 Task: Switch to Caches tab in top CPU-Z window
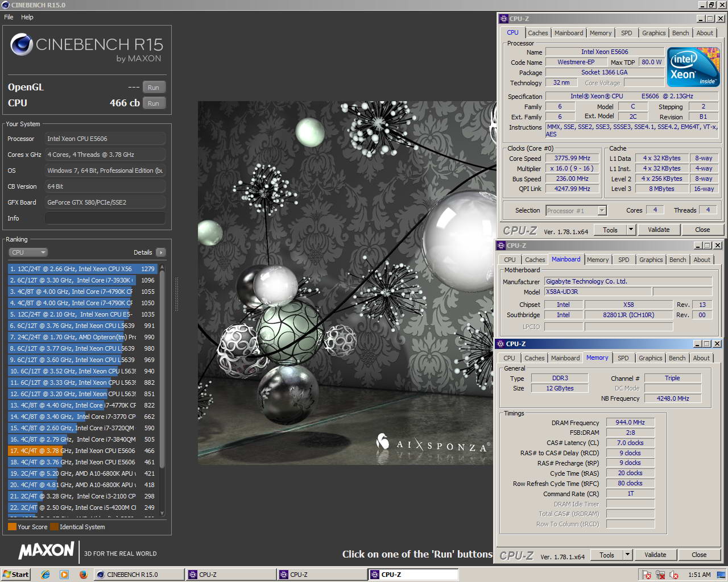click(x=537, y=33)
